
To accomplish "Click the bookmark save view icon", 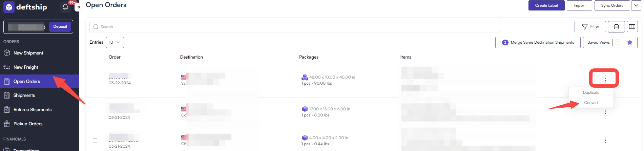I will pyautogui.click(x=618, y=42).
